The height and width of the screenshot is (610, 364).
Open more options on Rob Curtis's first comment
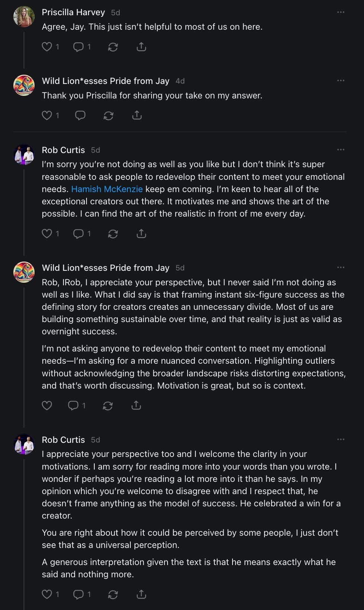click(x=341, y=150)
